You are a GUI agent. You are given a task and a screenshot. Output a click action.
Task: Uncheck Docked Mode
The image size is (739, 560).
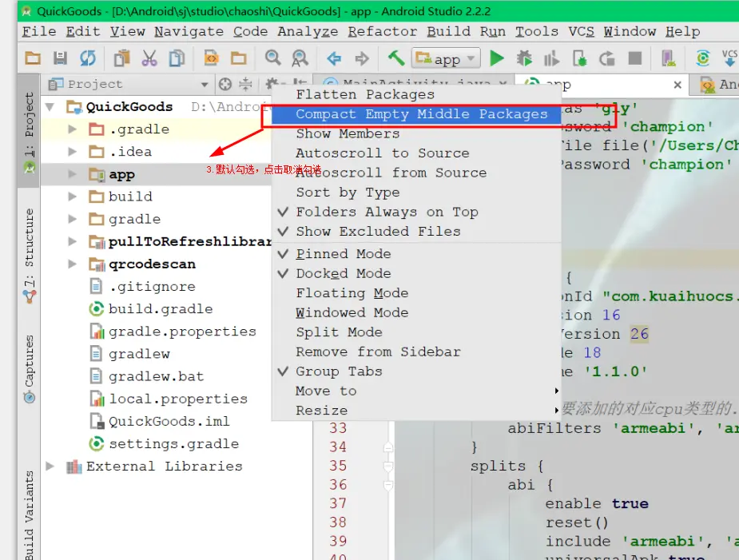[x=416, y=273]
